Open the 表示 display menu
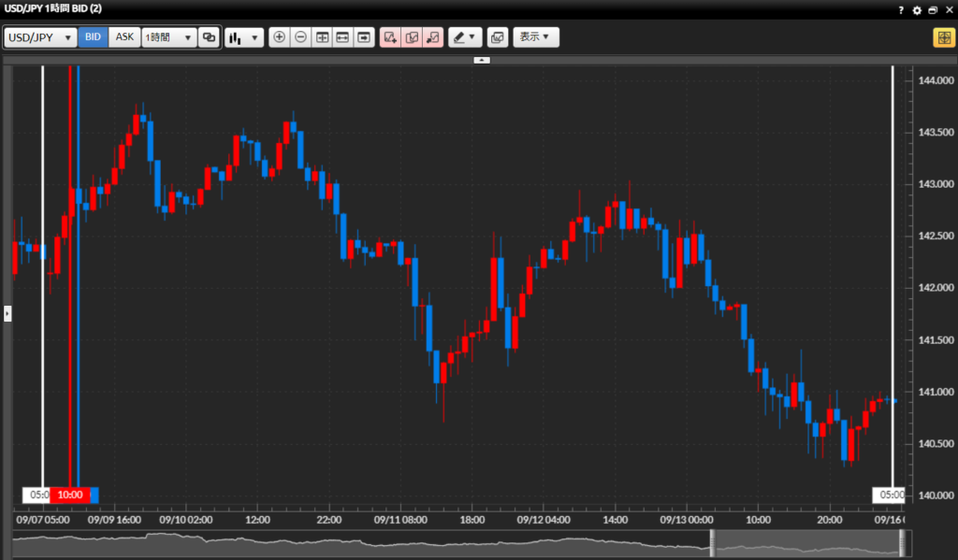 537,37
